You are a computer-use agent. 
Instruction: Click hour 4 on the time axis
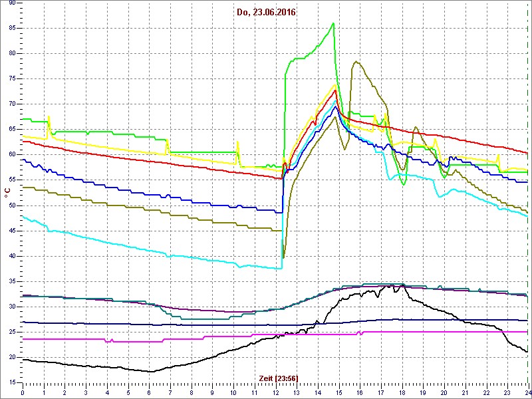[107, 392]
